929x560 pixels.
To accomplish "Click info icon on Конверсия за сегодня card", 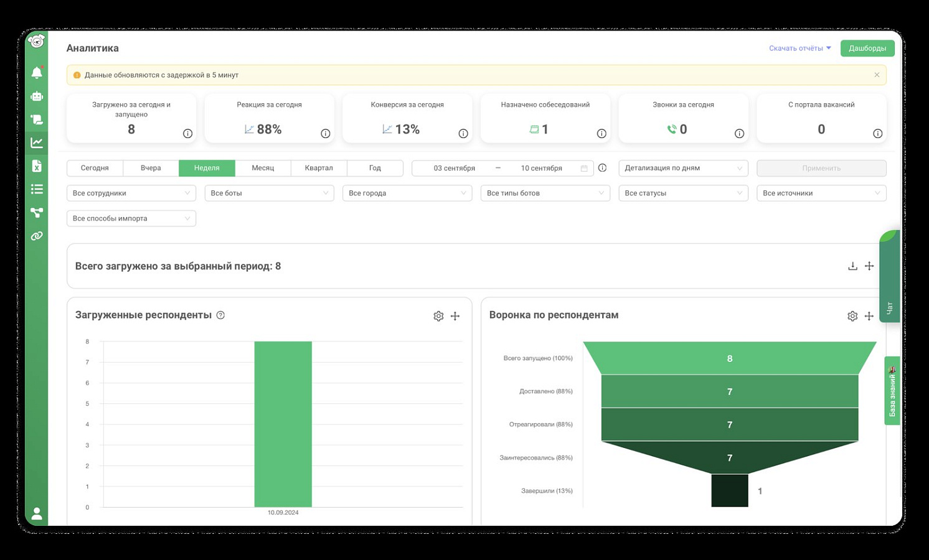I will [463, 133].
